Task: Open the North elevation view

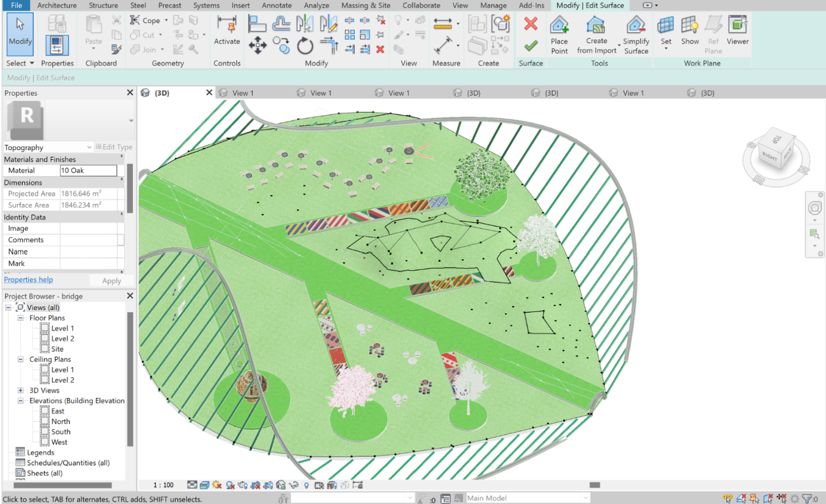Action: point(61,421)
